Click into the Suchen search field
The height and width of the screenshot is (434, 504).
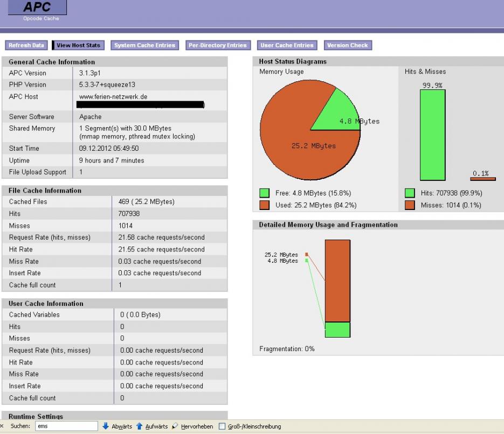coord(66,426)
